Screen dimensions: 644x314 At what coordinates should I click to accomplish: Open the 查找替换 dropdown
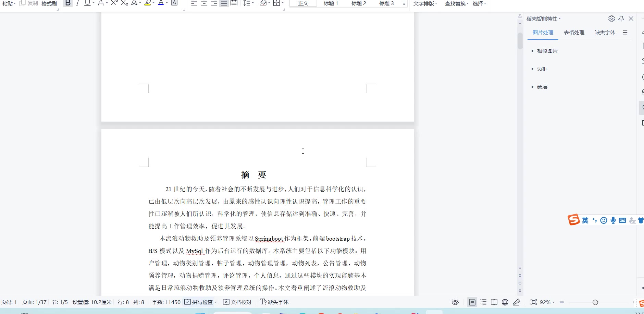[x=457, y=3]
